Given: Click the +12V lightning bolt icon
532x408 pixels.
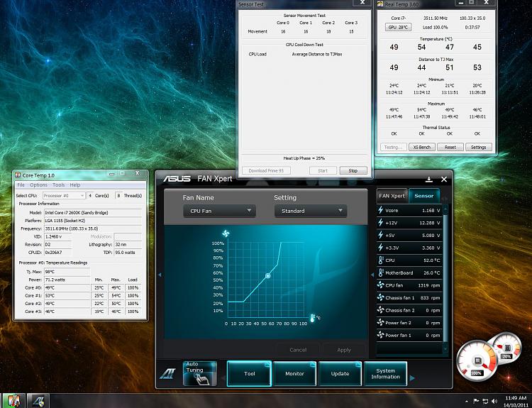Looking at the screenshot, I should coord(381,223).
